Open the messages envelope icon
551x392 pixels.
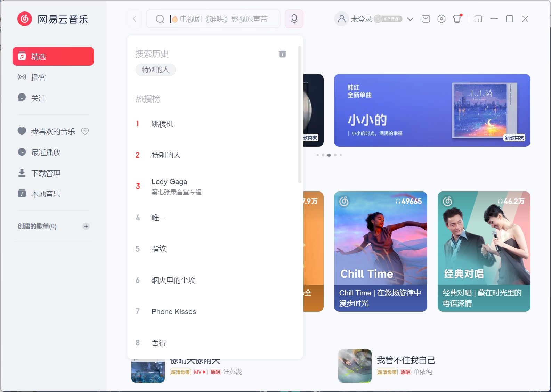[x=426, y=19]
